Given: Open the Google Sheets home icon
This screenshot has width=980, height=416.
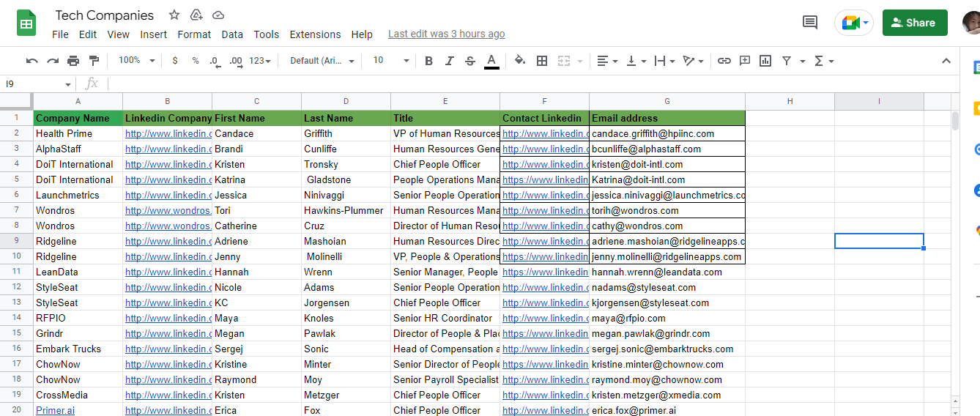Looking at the screenshot, I should tap(26, 24).
